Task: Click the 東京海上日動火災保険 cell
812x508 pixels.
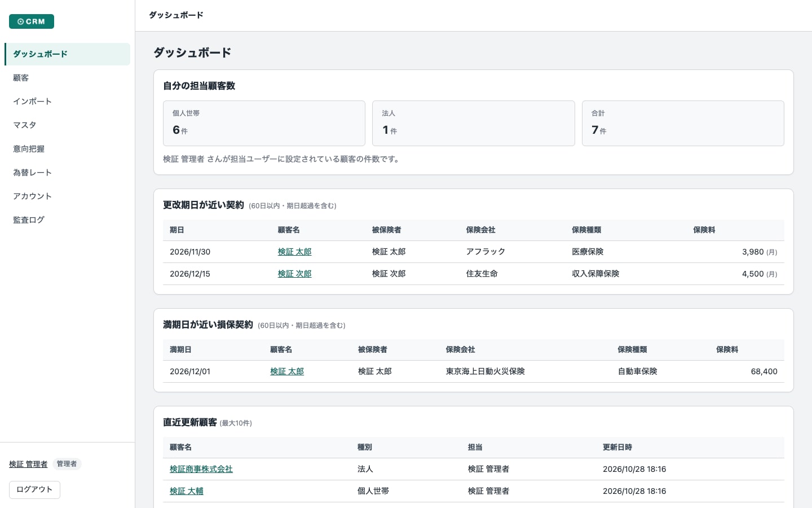Action: click(485, 371)
